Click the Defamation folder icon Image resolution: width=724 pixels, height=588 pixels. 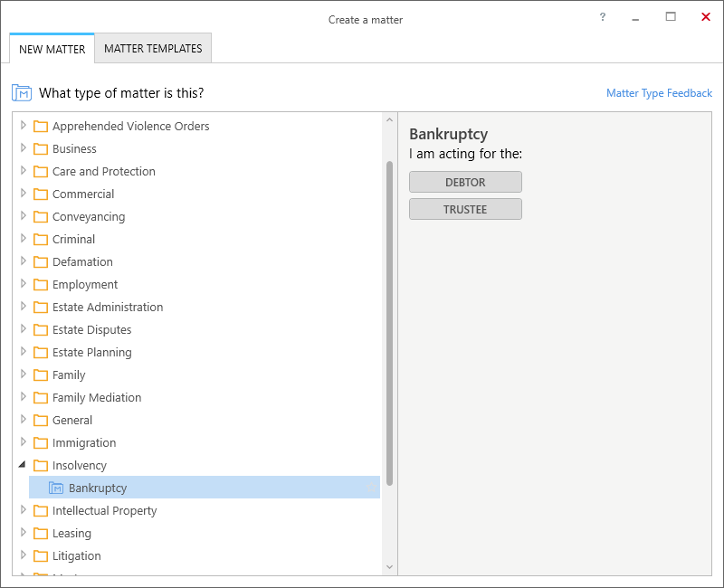(41, 261)
